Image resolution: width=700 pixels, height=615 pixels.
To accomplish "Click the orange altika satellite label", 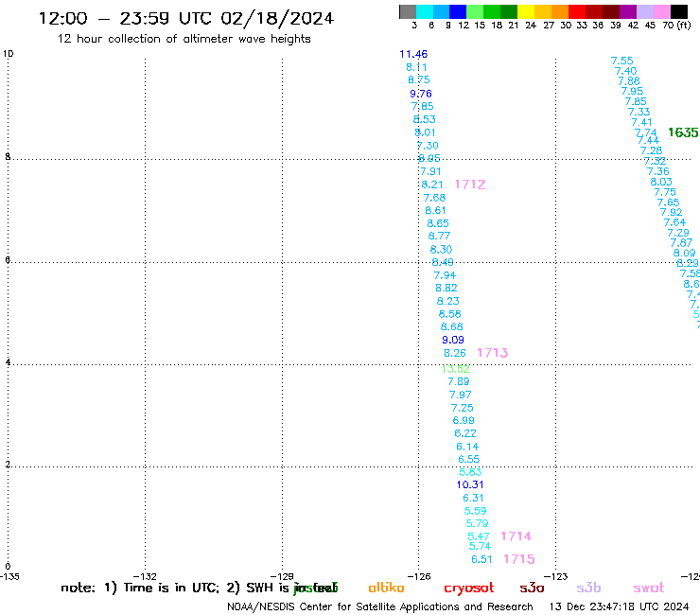I will tap(386, 588).
